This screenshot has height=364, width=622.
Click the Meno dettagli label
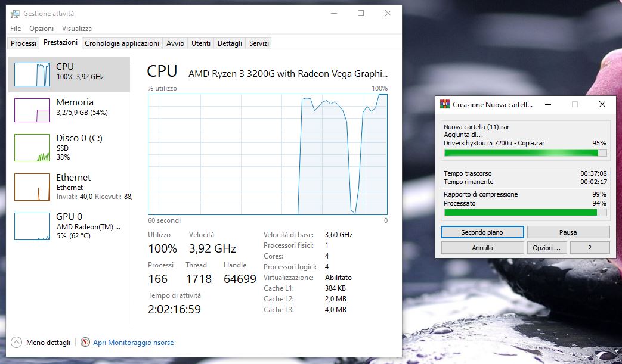click(48, 342)
